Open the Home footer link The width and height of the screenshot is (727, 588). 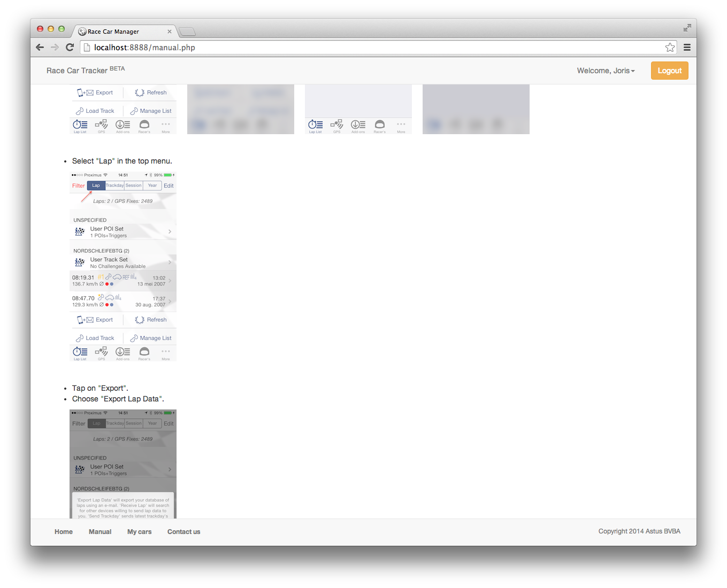pyautogui.click(x=64, y=532)
